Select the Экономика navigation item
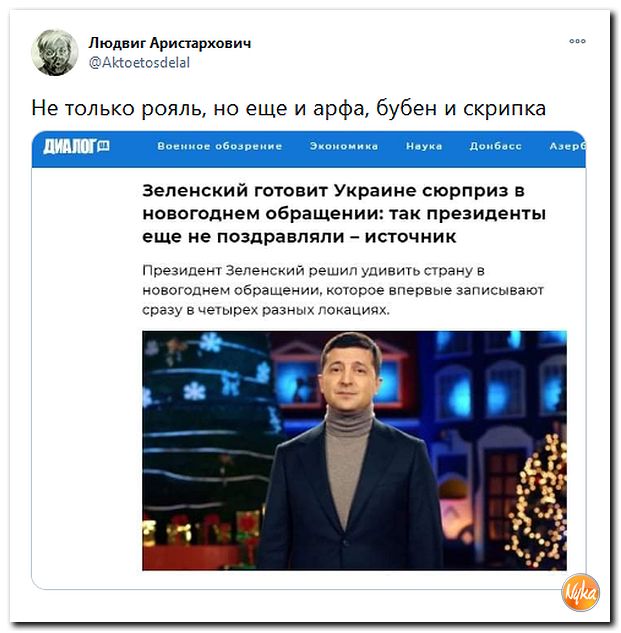The height and width of the screenshot is (633, 621). tap(344, 146)
